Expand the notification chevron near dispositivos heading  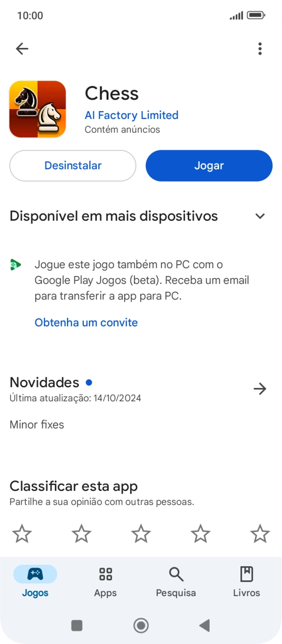pyautogui.click(x=260, y=216)
